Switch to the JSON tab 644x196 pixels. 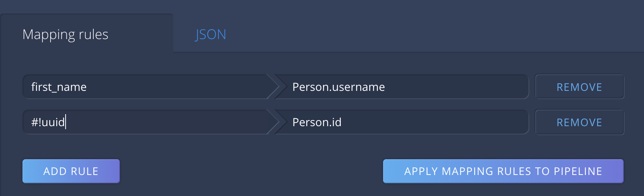(210, 35)
